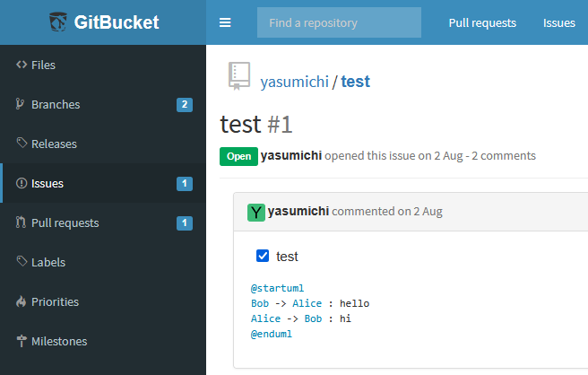
Task: Click the Branches count badge
Action: tap(185, 105)
